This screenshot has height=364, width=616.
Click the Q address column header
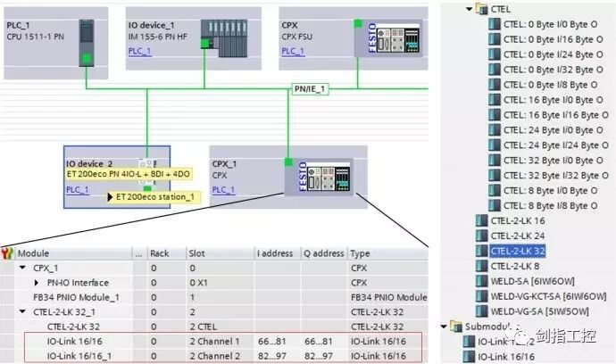pyautogui.click(x=324, y=253)
